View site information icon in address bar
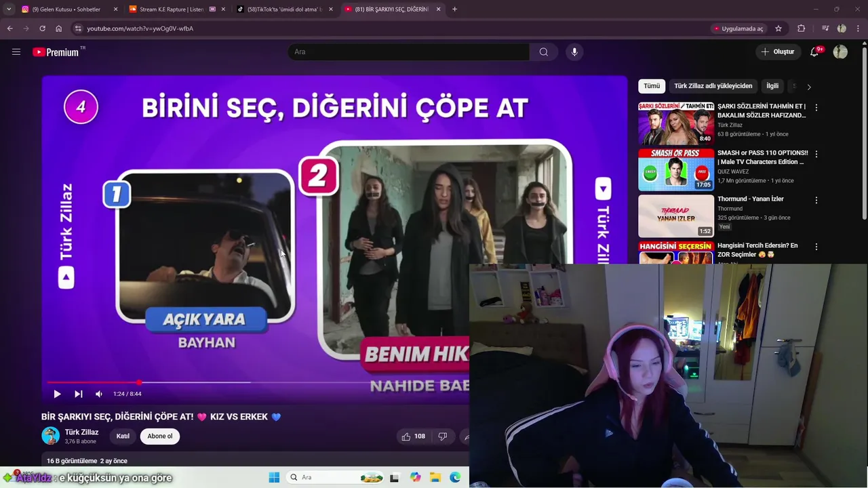The height and width of the screenshot is (488, 868). (x=78, y=28)
